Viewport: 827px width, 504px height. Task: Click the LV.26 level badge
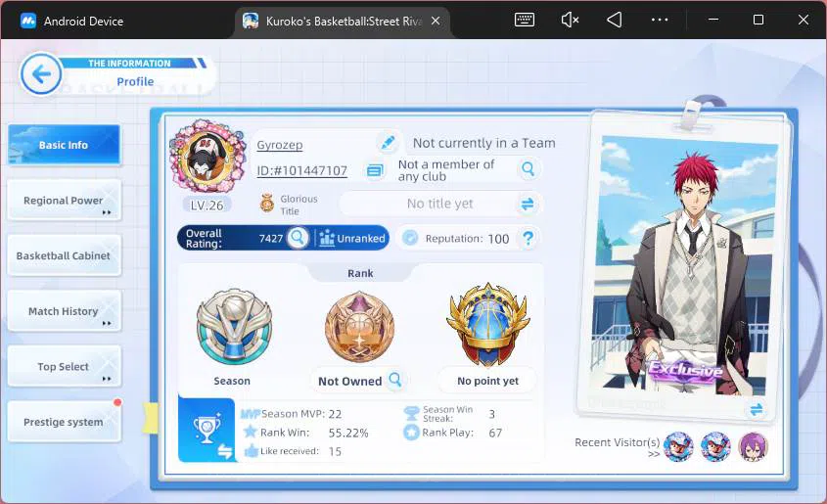pyautogui.click(x=207, y=206)
